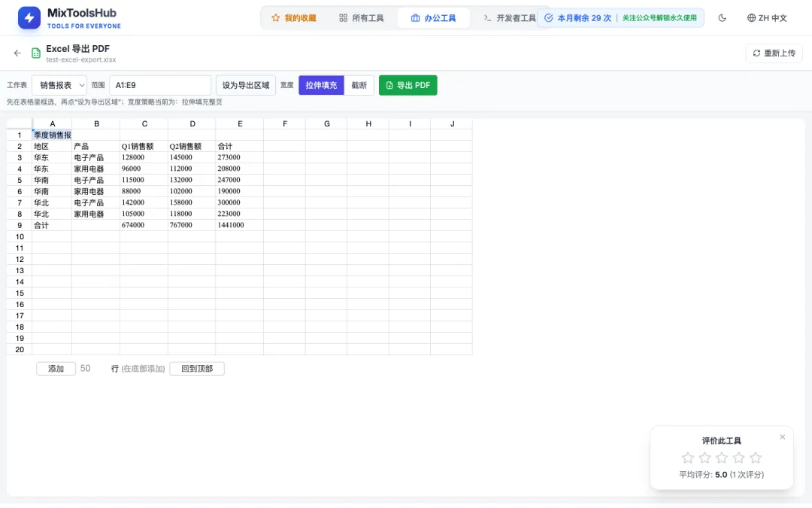Select column A header
This screenshot has height=508, width=812.
pyautogui.click(x=53, y=123)
